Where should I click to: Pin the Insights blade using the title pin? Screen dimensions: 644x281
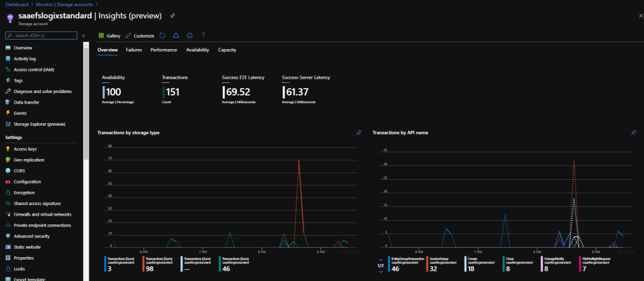172,16
